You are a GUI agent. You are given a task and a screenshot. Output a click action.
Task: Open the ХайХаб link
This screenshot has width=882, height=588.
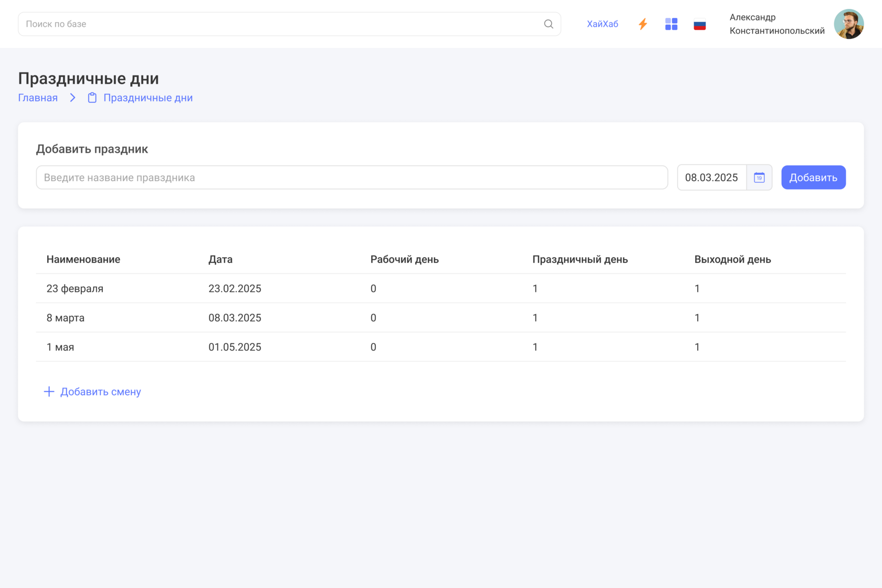tap(602, 24)
